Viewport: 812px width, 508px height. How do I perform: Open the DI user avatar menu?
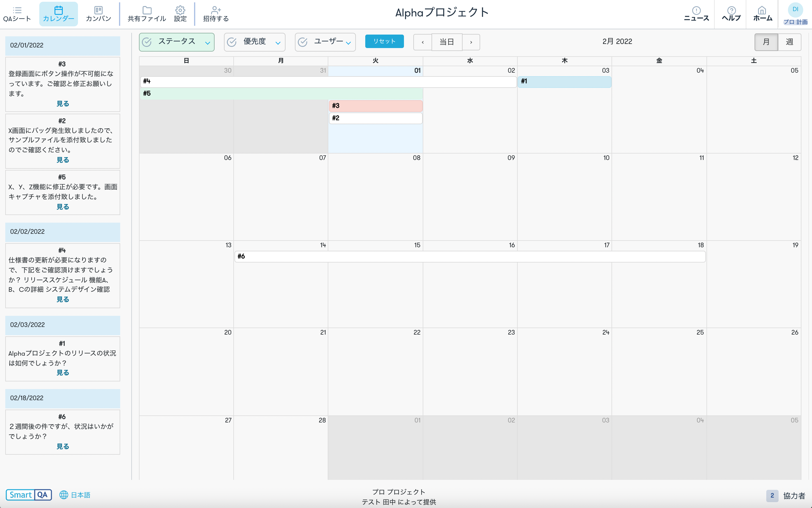pyautogui.click(x=795, y=9)
